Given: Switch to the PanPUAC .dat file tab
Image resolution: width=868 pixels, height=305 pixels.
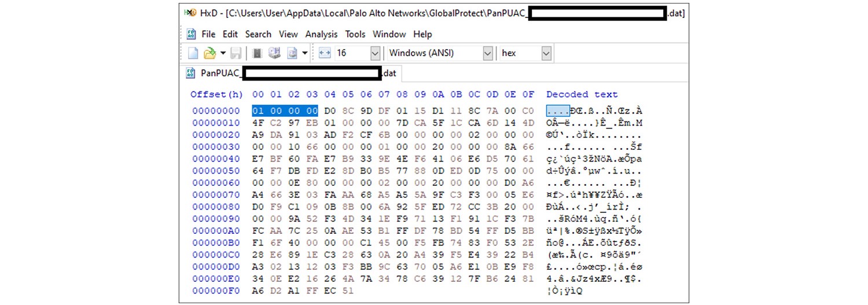Looking at the screenshot, I should point(292,74).
